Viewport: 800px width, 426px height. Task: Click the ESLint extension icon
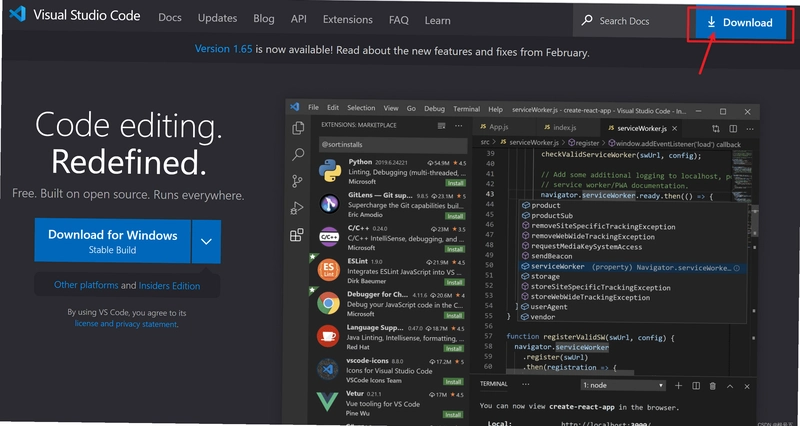click(329, 270)
